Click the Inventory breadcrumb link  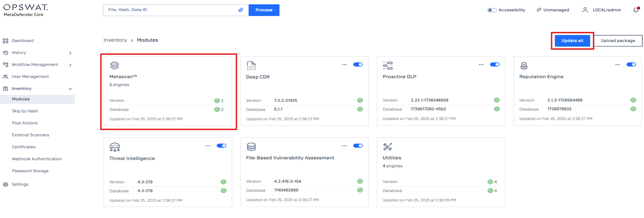[x=115, y=40]
